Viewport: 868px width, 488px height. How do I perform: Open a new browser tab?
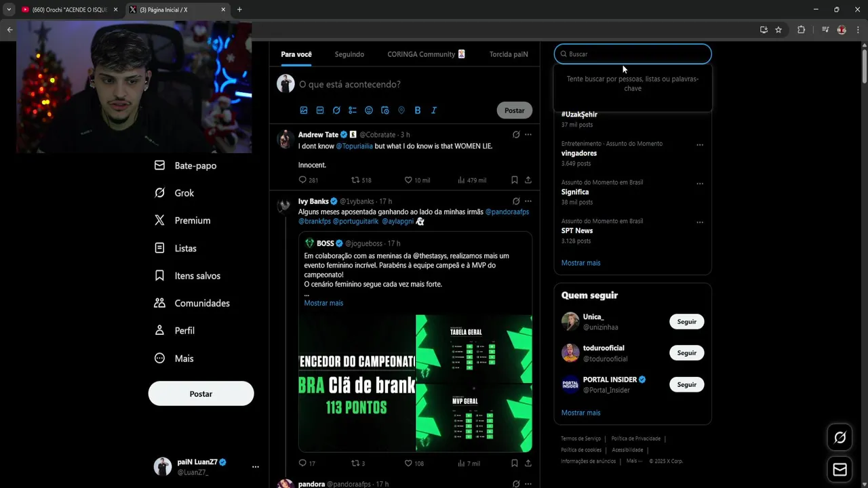click(x=239, y=9)
